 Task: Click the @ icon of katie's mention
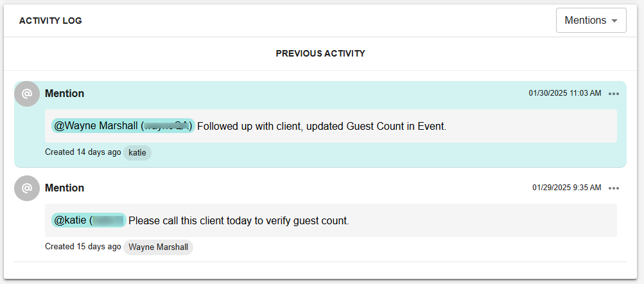[x=27, y=94]
